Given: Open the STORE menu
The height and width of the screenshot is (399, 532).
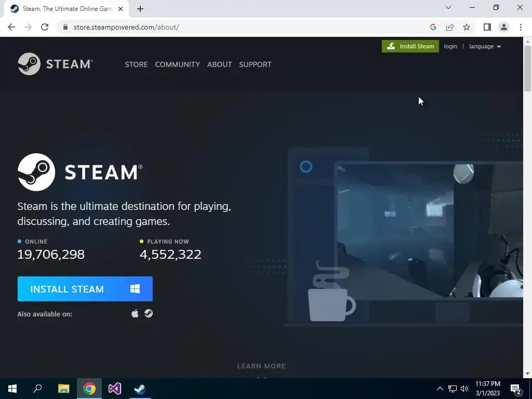Looking at the screenshot, I should [x=136, y=64].
